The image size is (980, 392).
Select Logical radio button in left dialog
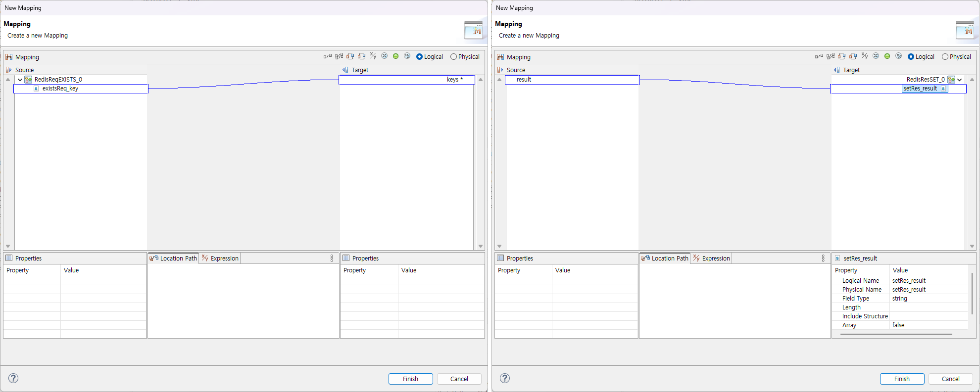click(x=420, y=57)
